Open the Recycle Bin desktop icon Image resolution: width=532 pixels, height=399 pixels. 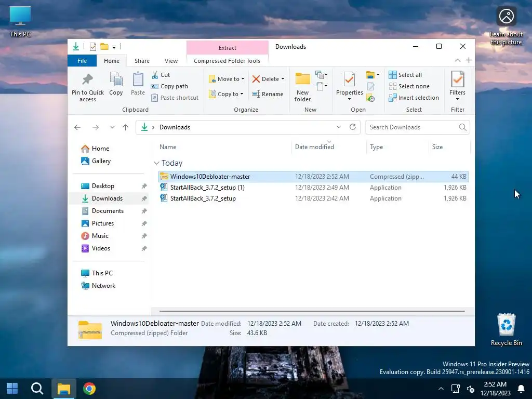coord(506,329)
